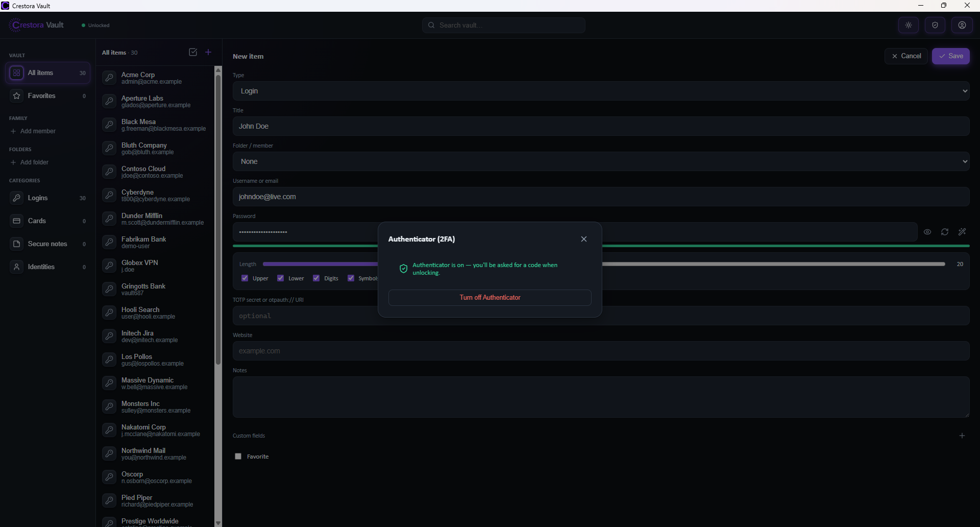The height and width of the screenshot is (527, 980).
Task: Open the Nakatomi Corp entry
Action: (x=156, y=430)
